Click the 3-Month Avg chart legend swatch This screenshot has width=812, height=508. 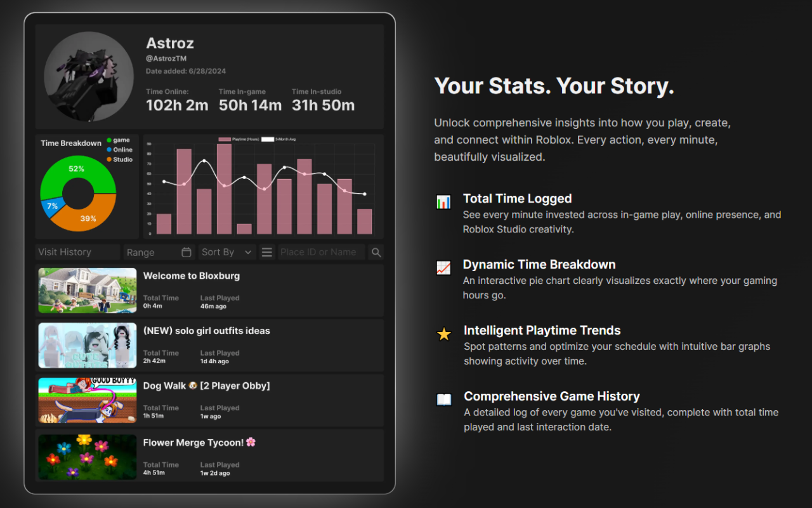point(268,139)
